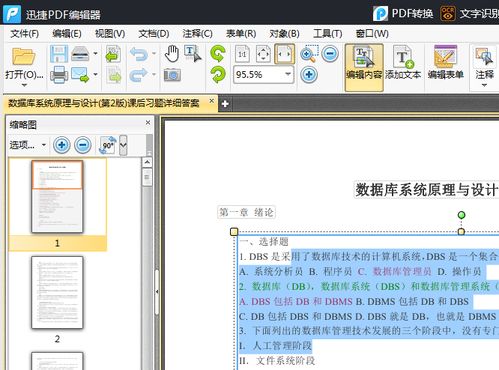Select the hand pan tool
Screen dimensions: 499x370
coord(172,54)
